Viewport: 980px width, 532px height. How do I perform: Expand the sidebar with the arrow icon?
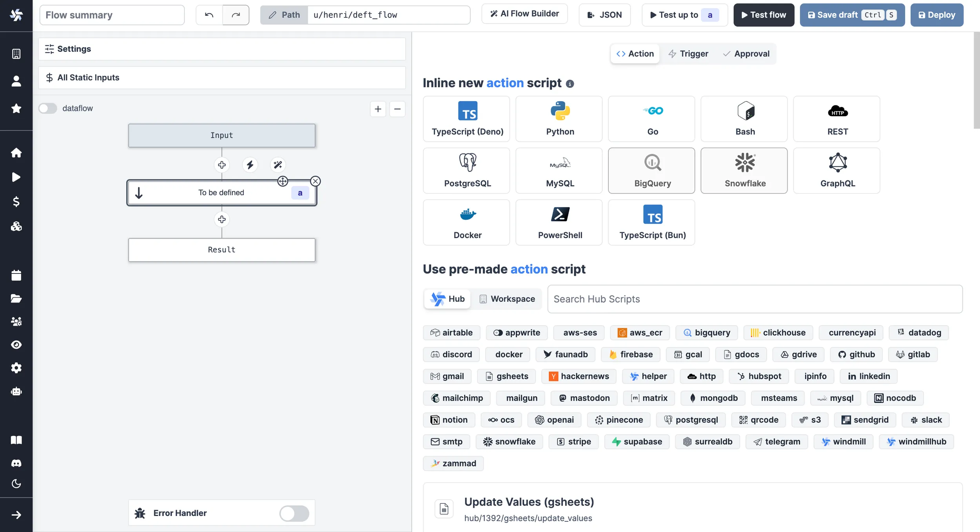[x=16, y=515]
